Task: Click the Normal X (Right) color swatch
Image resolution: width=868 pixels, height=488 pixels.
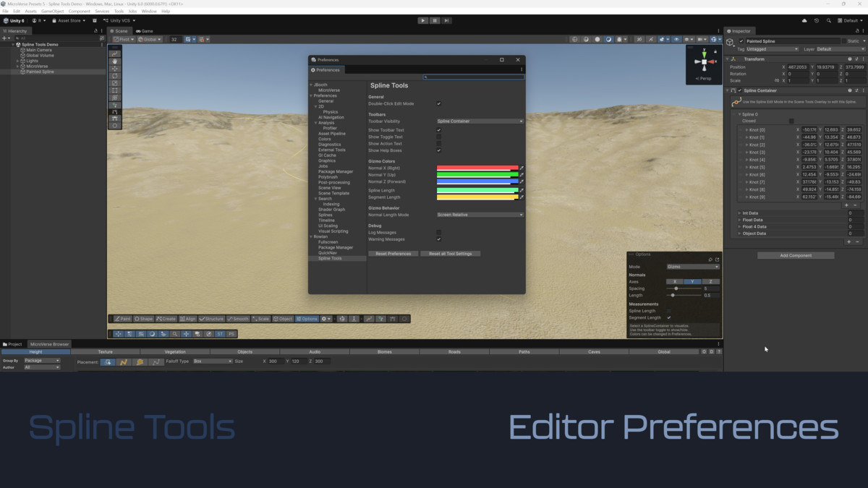Action: click(x=477, y=168)
